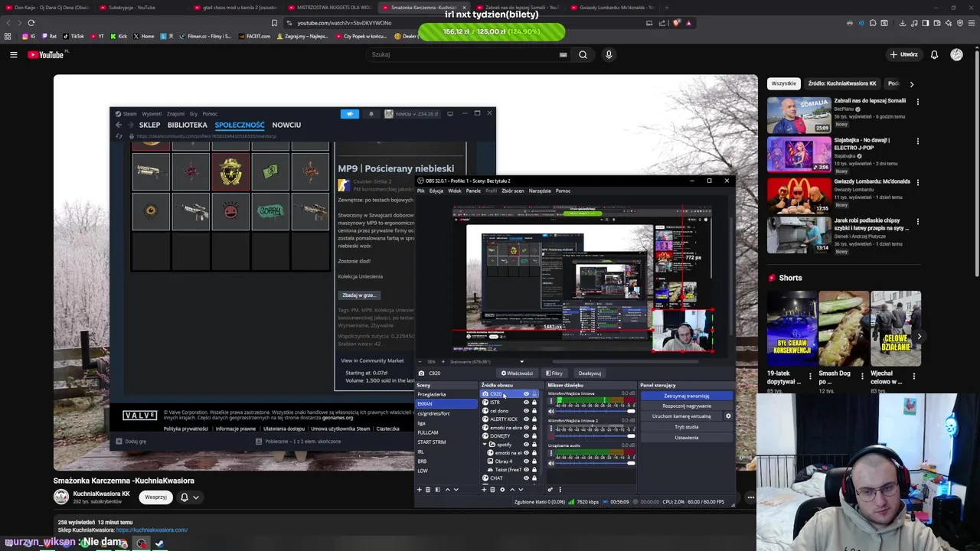Open OBS Ustawienia button
The width and height of the screenshot is (980, 551).
click(687, 438)
